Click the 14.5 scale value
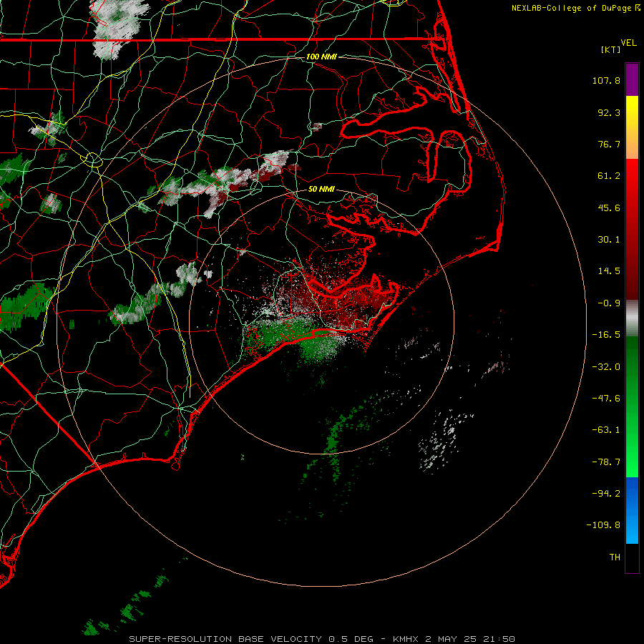Screen dimensions: 644x644 tap(609, 271)
